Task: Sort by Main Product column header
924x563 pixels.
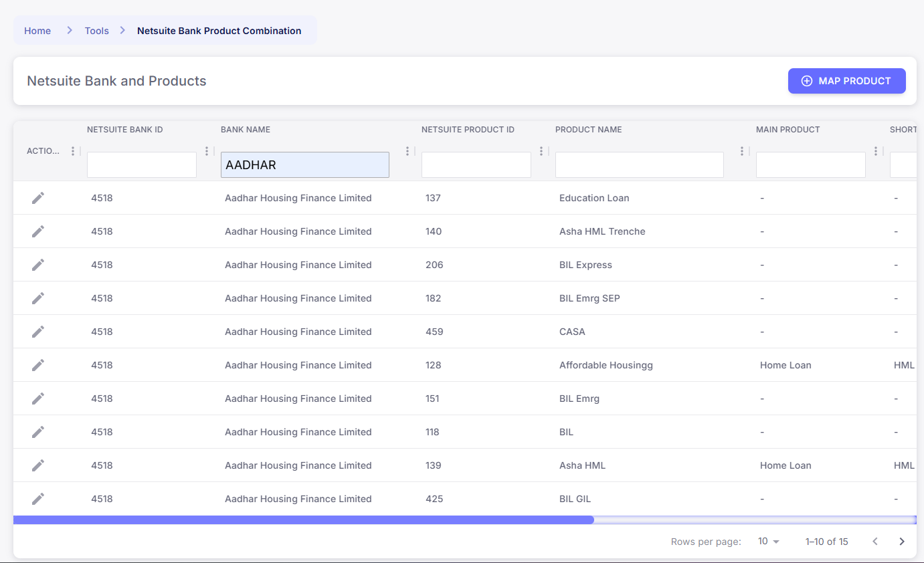Action: [x=788, y=130]
